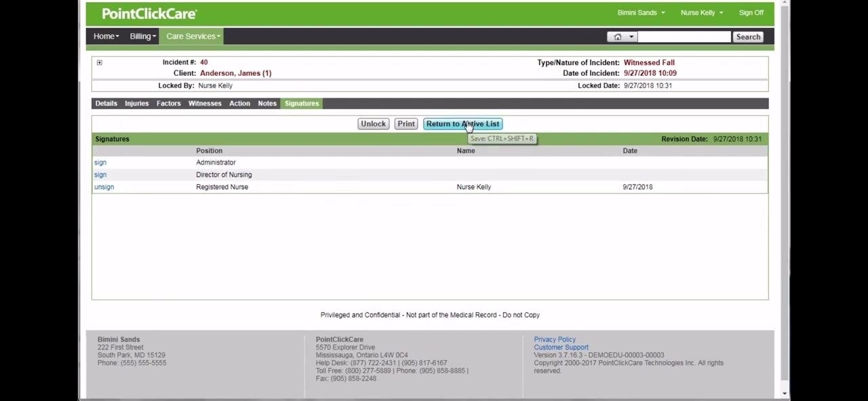Switch to the Notes tab

(x=267, y=104)
